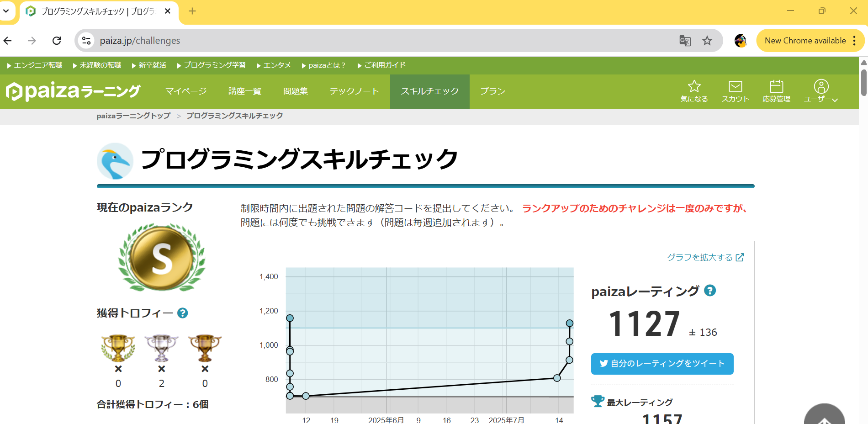868x424 pixels.
Task: Open paizaとは？ top link
Action: 323,65
